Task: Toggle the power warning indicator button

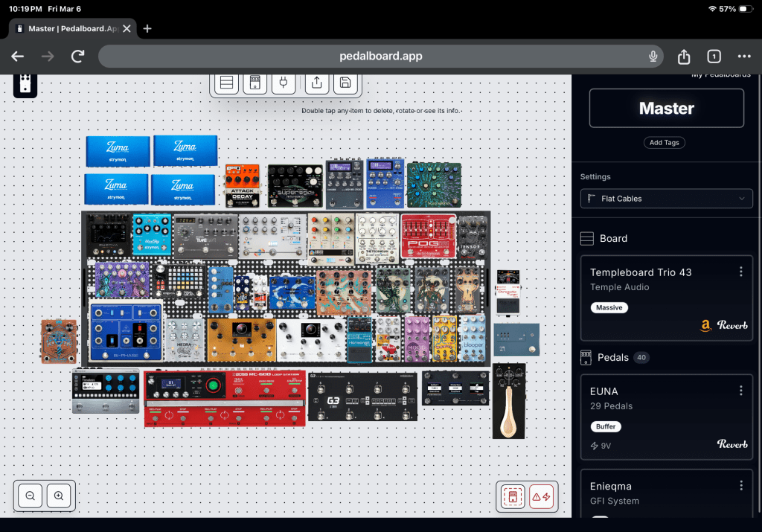Action: pyautogui.click(x=541, y=496)
